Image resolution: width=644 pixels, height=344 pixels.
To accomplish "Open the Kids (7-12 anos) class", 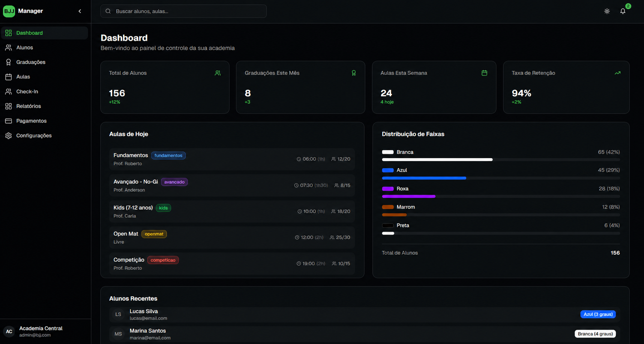I will coord(232,211).
